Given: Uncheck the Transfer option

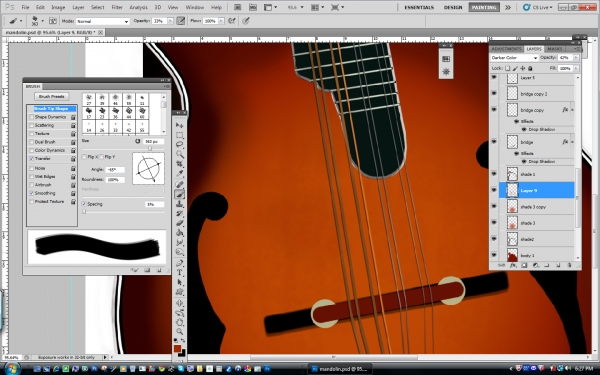Looking at the screenshot, I should 31,158.
